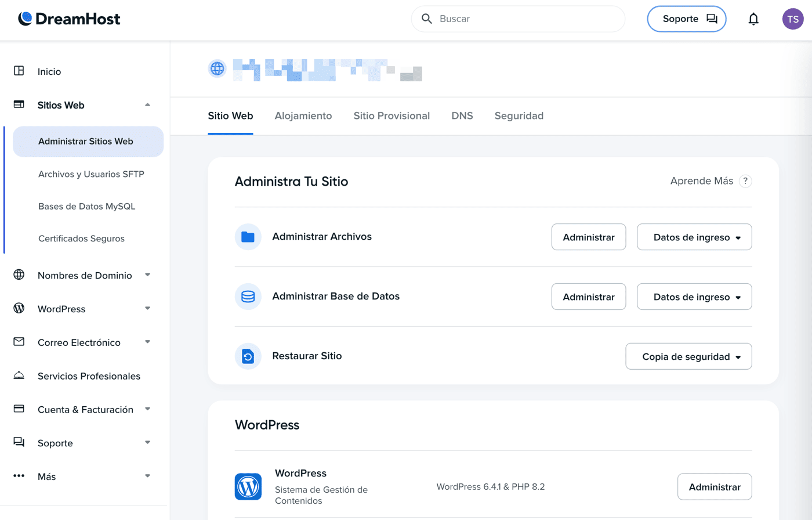Click Administrar for Base de Datos
The image size is (812, 520).
[x=589, y=297]
